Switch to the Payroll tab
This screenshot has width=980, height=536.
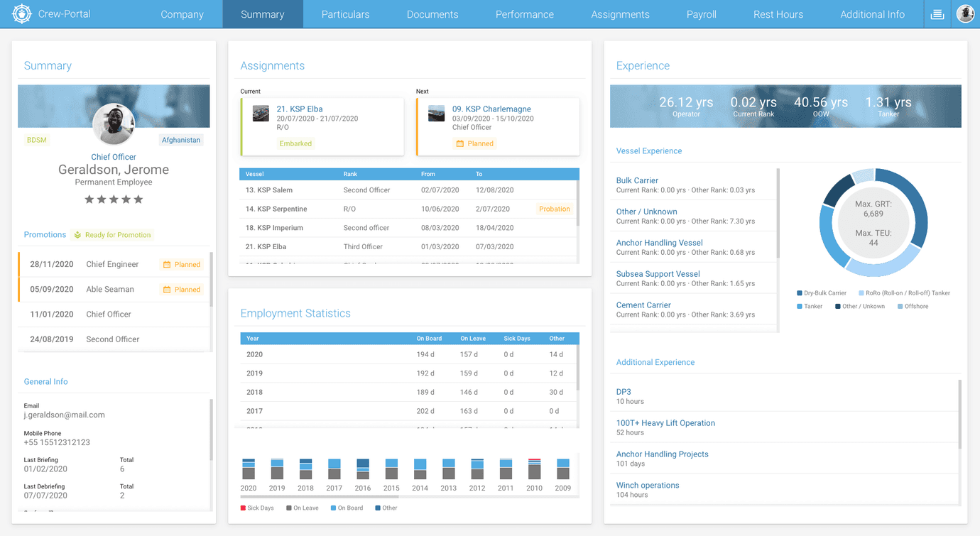pyautogui.click(x=701, y=14)
